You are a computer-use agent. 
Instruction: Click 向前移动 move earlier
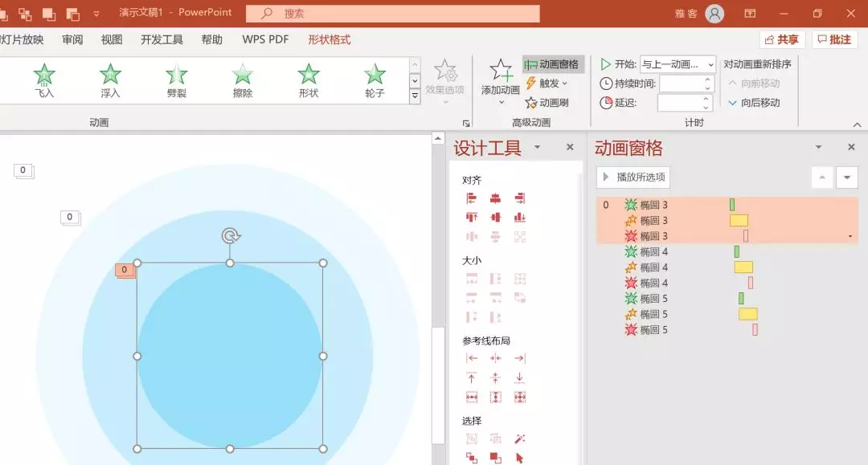pos(754,84)
